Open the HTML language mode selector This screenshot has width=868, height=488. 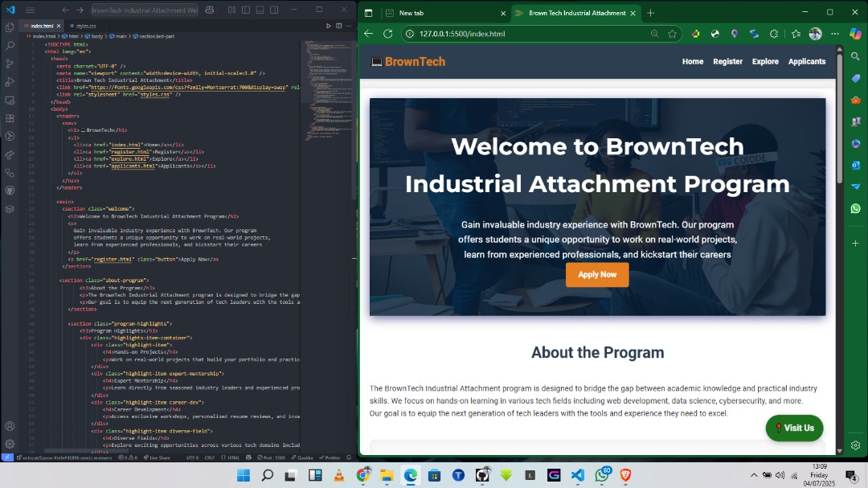click(x=231, y=457)
